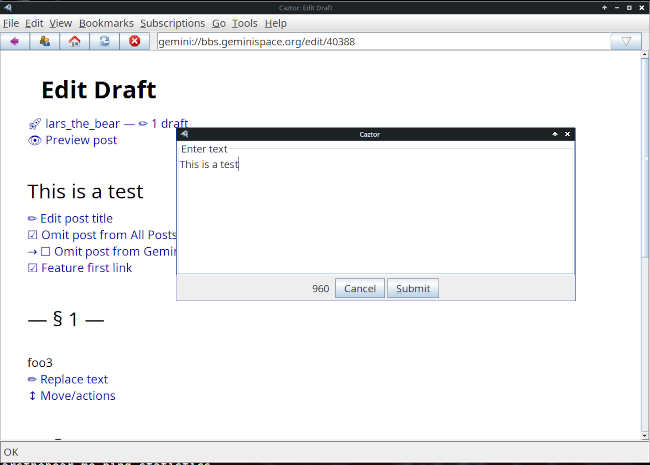Click the rocket icon beside lars_the_bear
This screenshot has height=465, width=650.
click(34, 124)
